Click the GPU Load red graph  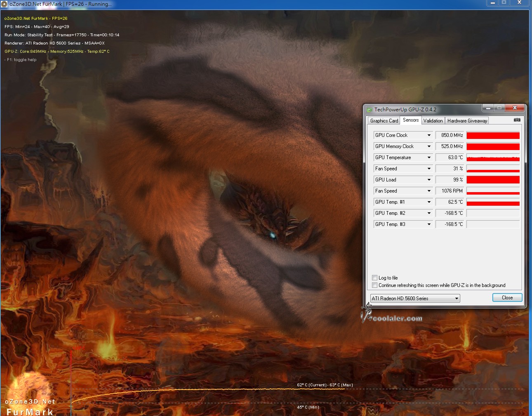493,180
